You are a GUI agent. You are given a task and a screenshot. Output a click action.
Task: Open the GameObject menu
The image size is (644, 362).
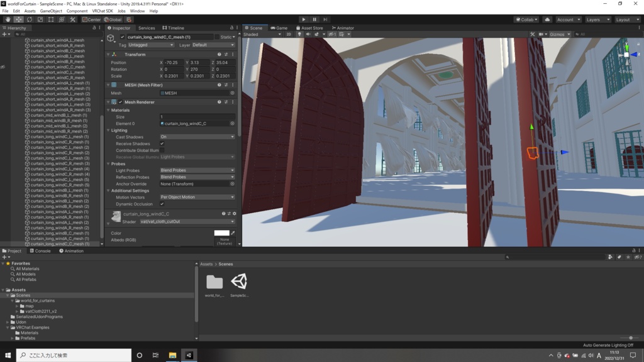coord(50,11)
